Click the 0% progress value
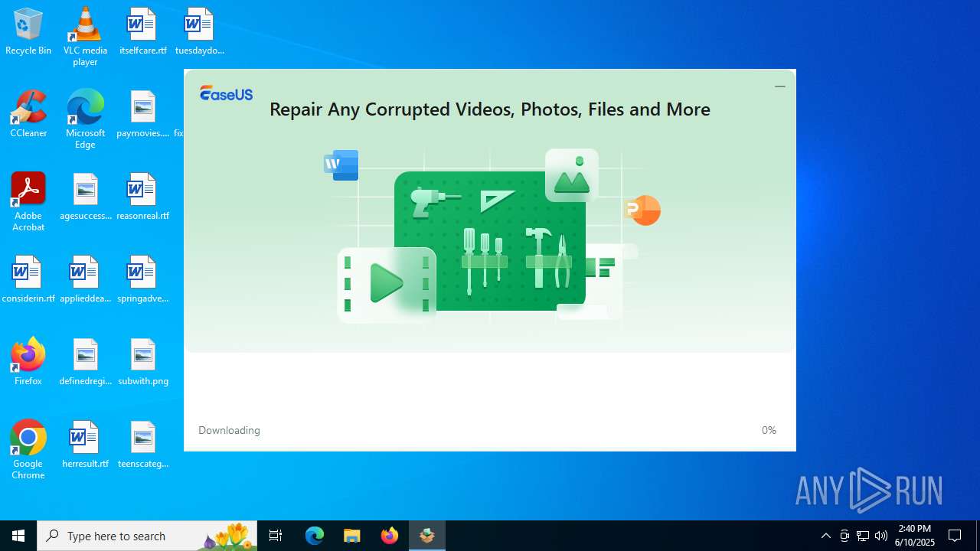This screenshot has width=980, height=551. [x=769, y=430]
